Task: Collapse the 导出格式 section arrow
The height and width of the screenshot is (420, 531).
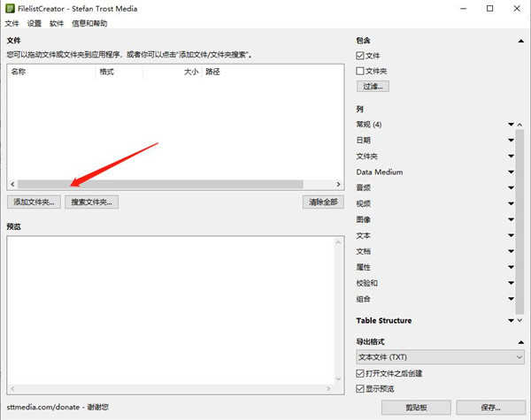Action: [x=521, y=342]
